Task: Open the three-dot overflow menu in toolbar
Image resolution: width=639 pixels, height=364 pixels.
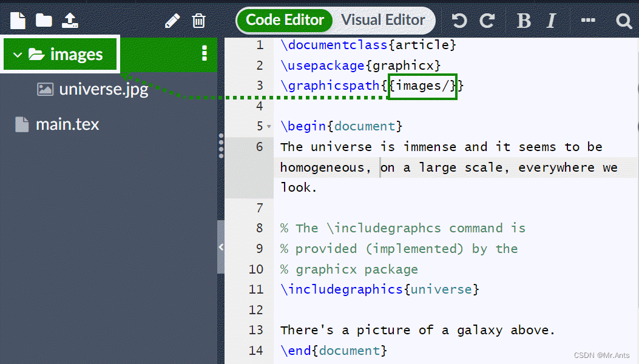Action: pos(587,20)
